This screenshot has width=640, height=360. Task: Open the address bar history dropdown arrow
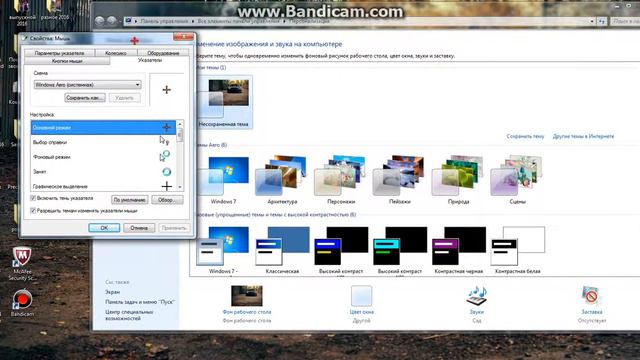(x=592, y=21)
